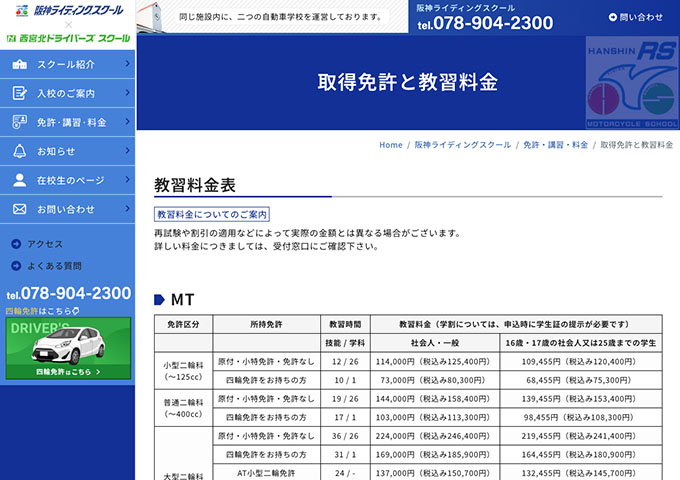Expand the 在校生のページ menu chevron
The image size is (680, 480).
click(128, 180)
